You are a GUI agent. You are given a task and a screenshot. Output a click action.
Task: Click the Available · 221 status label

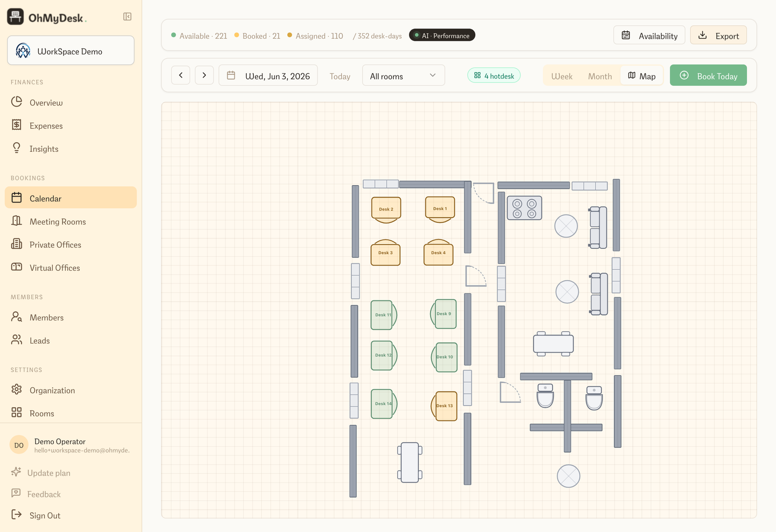click(199, 36)
